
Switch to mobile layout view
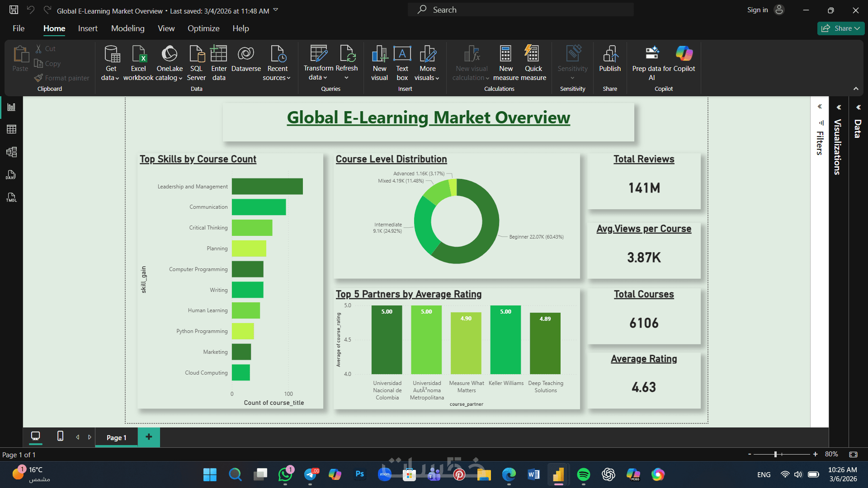pyautogui.click(x=60, y=436)
